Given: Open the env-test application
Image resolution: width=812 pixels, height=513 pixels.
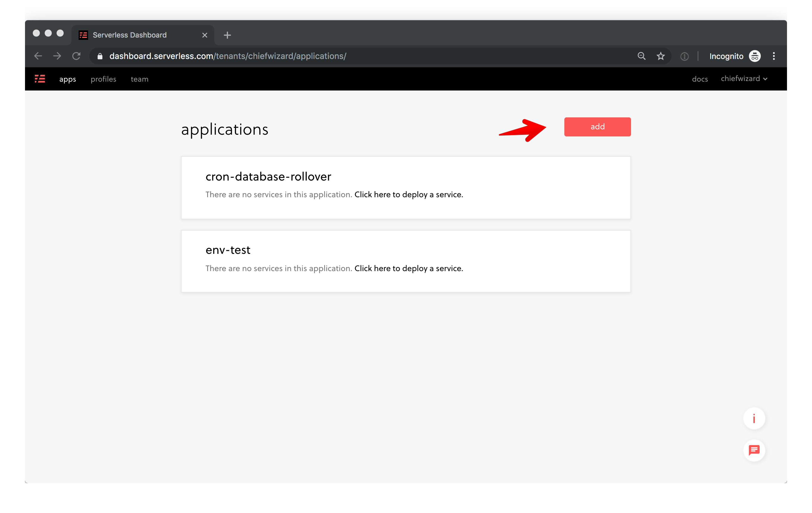Looking at the screenshot, I should [x=228, y=250].
